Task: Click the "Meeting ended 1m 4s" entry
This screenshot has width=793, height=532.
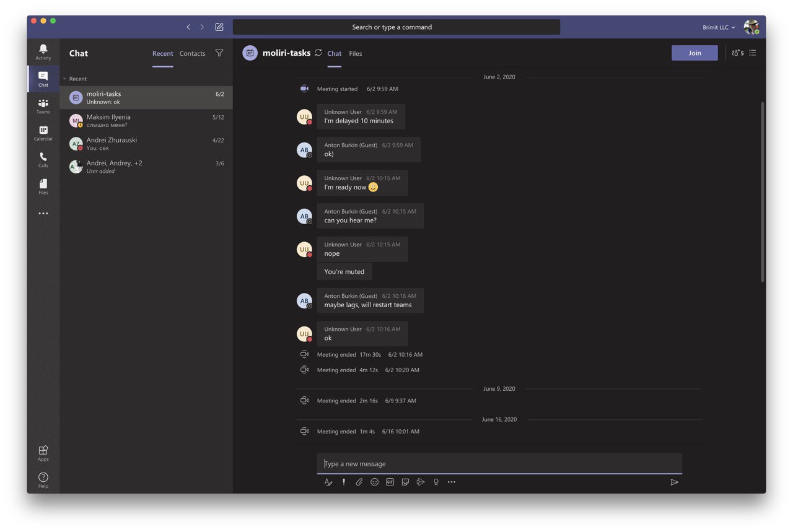Action: (x=368, y=432)
